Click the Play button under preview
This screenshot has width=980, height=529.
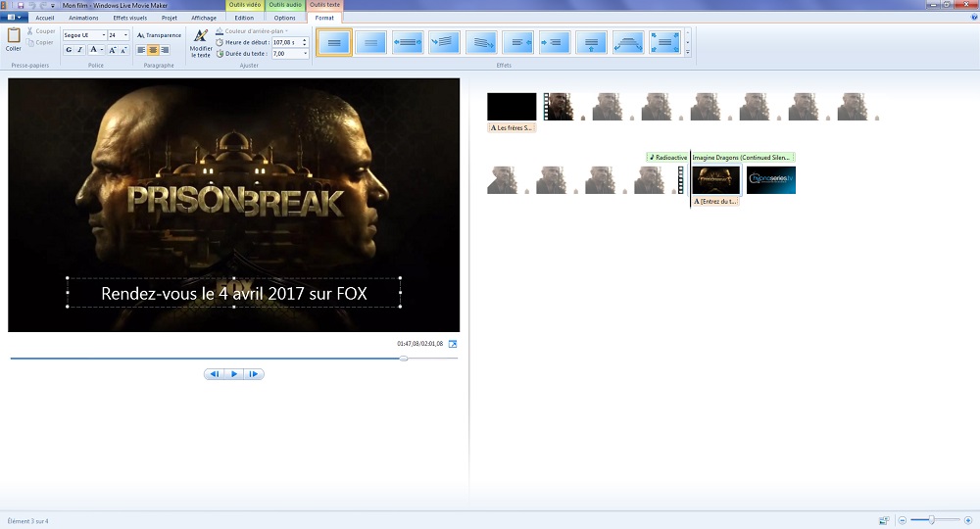point(234,374)
